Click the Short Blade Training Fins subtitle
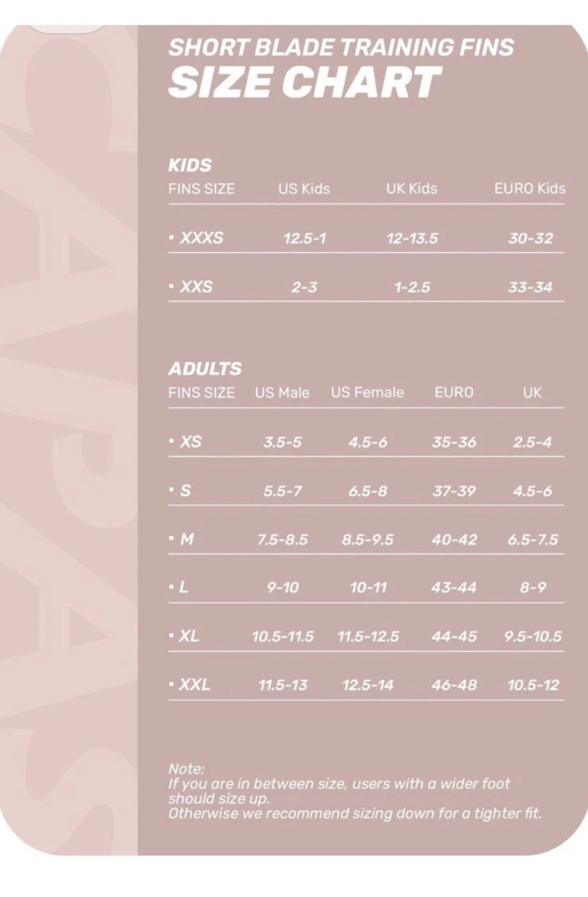This screenshot has height=897, width=588. tap(341, 47)
